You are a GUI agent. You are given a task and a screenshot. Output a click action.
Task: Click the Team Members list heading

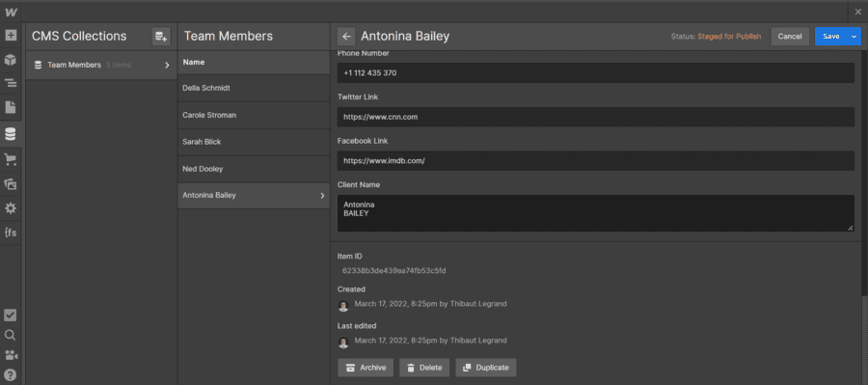pos(228,37)
